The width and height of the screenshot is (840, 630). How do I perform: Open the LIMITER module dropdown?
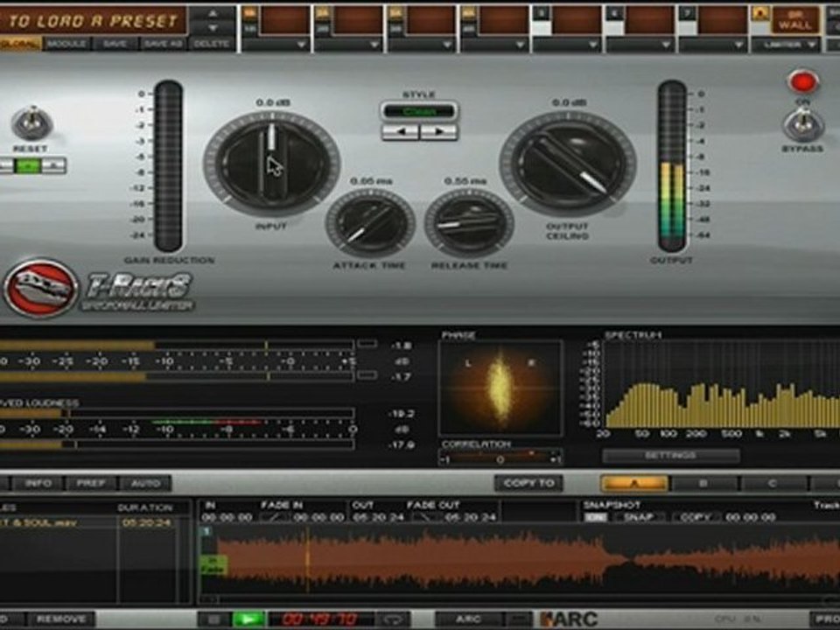pos(787,45)
